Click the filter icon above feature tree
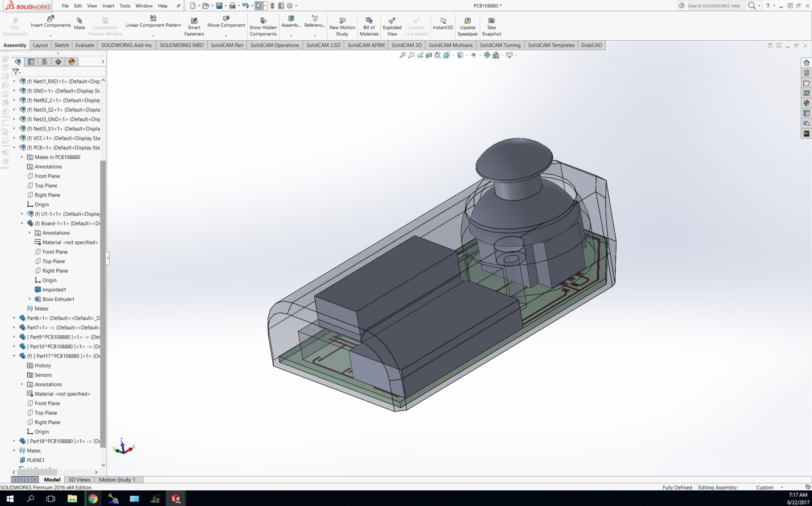 (16, 71)
